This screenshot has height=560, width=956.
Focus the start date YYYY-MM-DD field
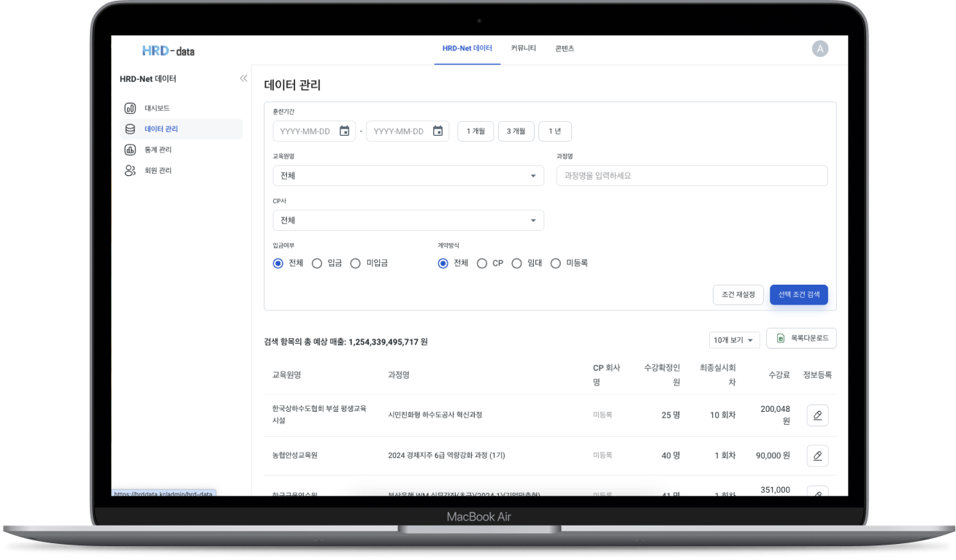click(x=314, y=131)
